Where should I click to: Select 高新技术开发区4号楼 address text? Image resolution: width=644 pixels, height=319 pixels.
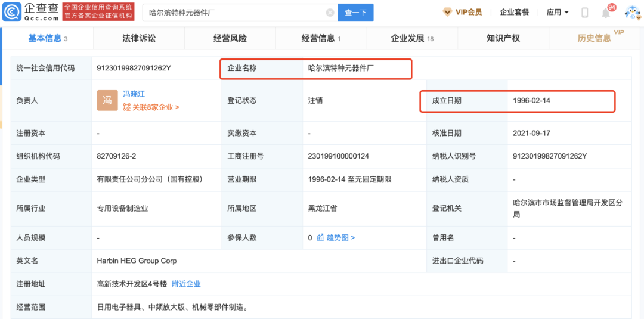132,284
